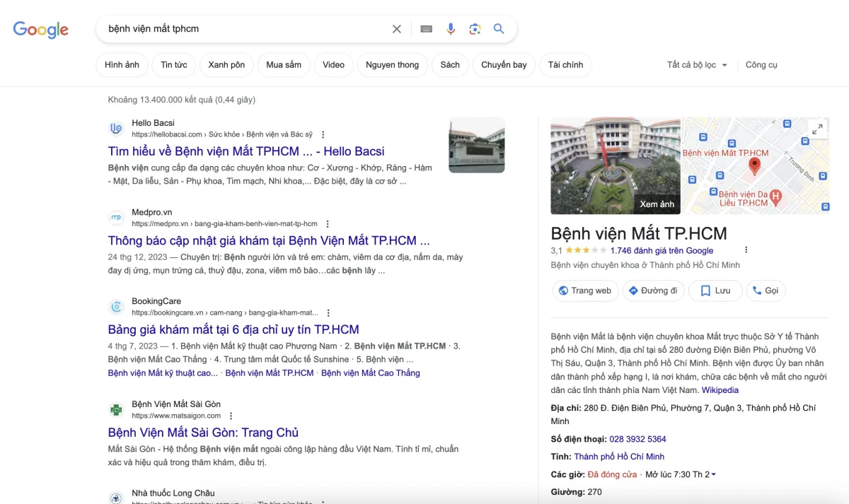This screenshot has height=504, width=849.
Task: Open Công cụ search tools
Action: point(761,65)
